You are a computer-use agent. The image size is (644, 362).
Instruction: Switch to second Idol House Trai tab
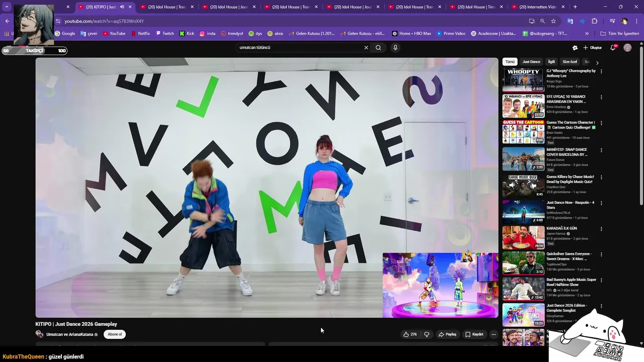(x=291, y=7)
